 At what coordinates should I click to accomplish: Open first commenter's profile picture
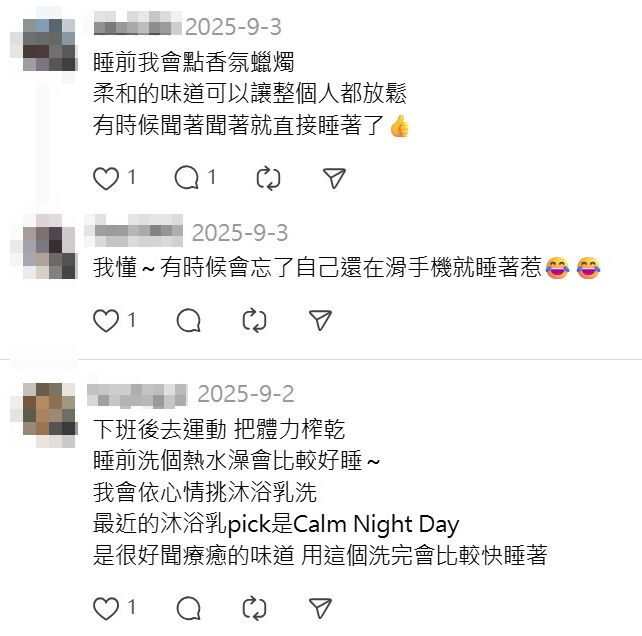(48, 45)
